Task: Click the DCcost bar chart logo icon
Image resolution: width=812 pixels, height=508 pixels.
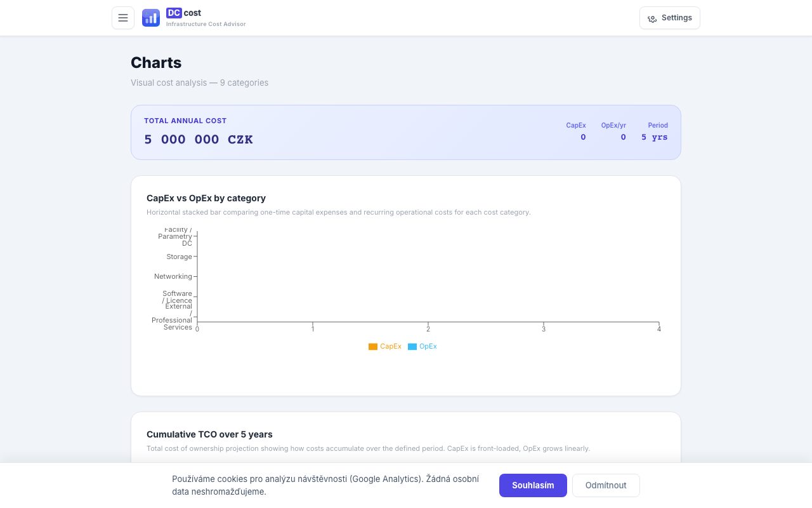Action: 151,18
